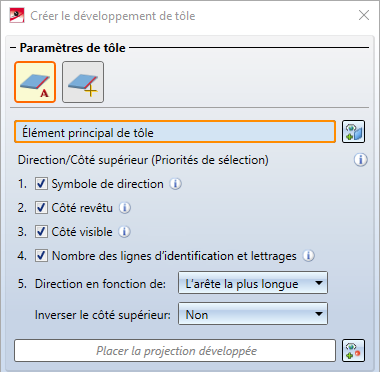The image size is (380, 372).
Task: Show info for Côté visible
Action: coord(124,232)
